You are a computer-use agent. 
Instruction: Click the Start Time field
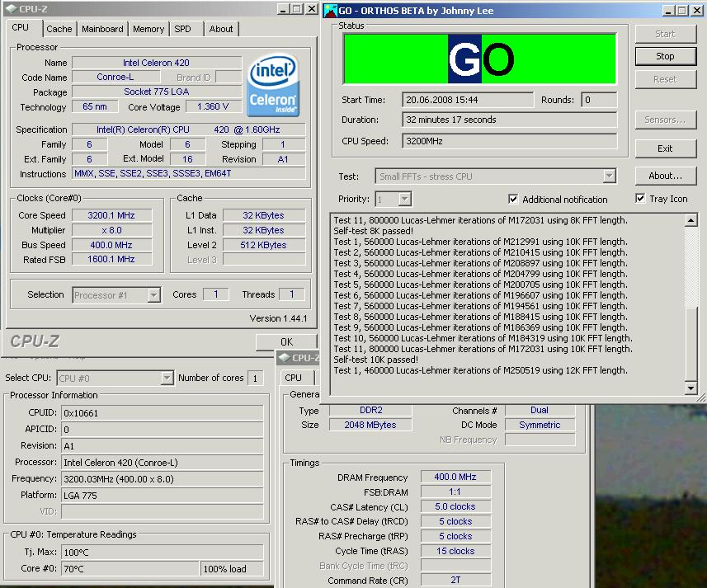(468, 100)
